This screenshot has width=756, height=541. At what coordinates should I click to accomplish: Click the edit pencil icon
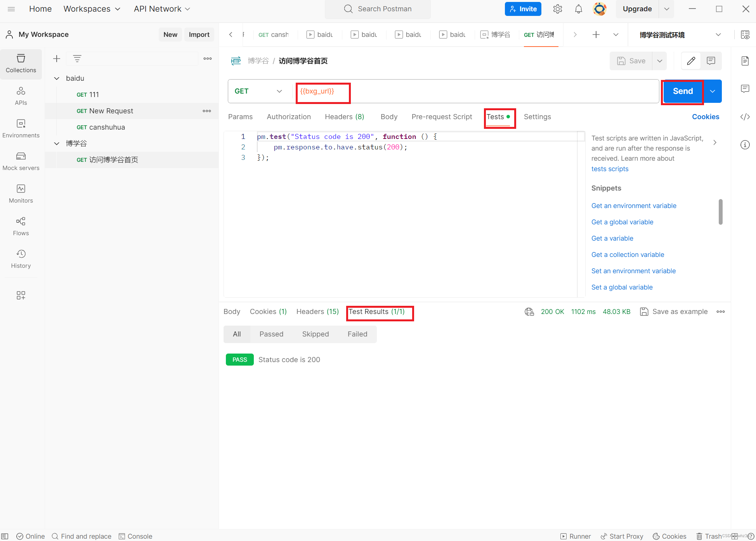[691, 61]
